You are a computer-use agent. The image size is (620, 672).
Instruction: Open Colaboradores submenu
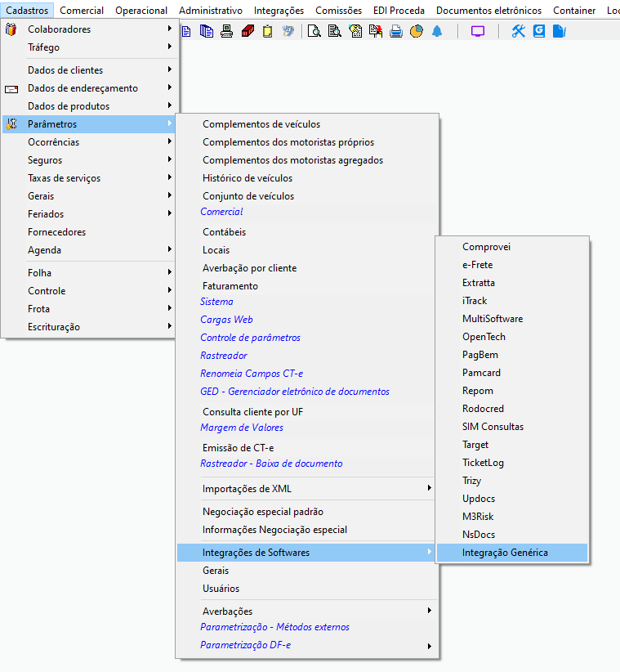pyautogui.click(x=89, y=29)
